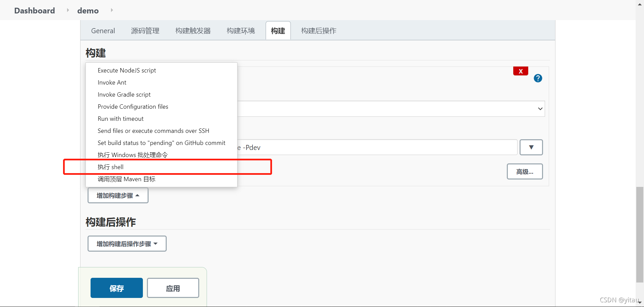Image resolution: width=644 pixels, height=307 pixels.
Task: Click the page vertical scrollbar thumb
Action: pyautogui.click(x=640, y=235)
